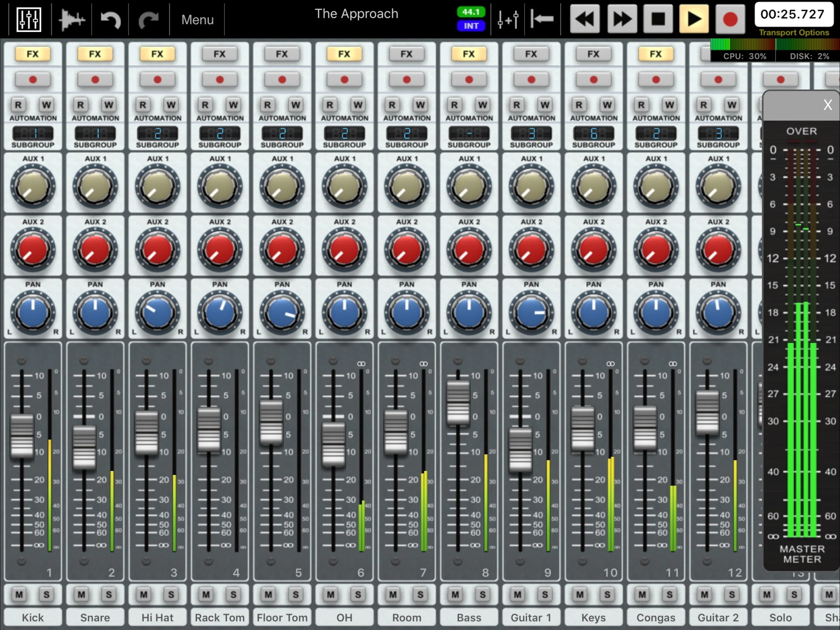Close the Master Meter panel

click(x=828, y=105)
